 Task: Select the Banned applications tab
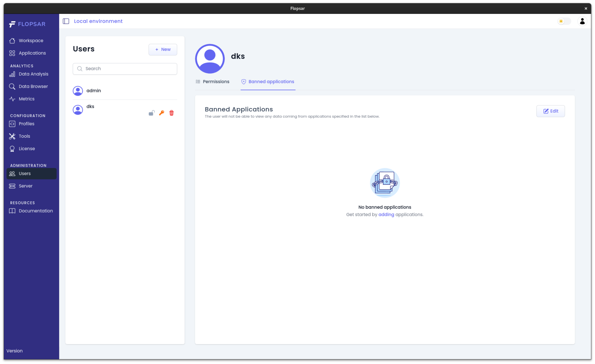pos(268,82)
